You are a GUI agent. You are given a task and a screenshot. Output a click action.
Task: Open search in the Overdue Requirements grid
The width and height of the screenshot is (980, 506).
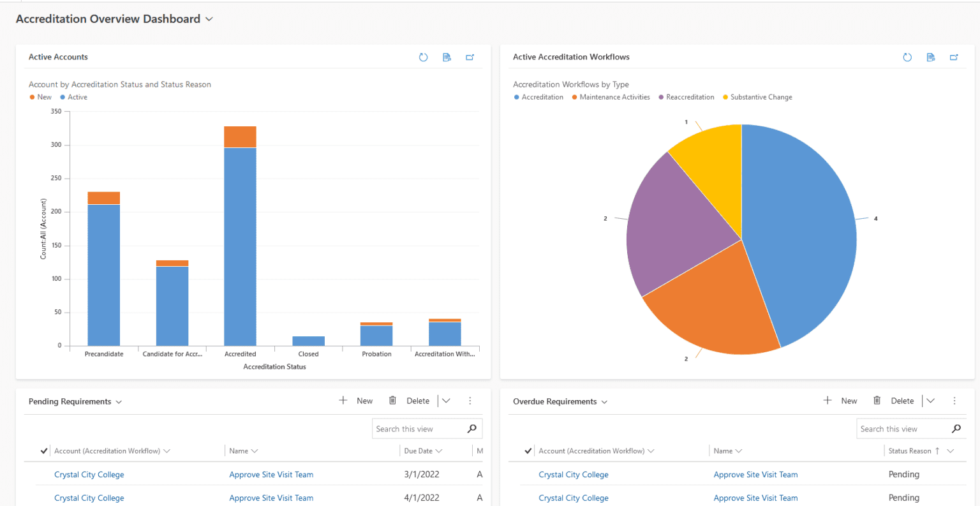coord(956,428)
